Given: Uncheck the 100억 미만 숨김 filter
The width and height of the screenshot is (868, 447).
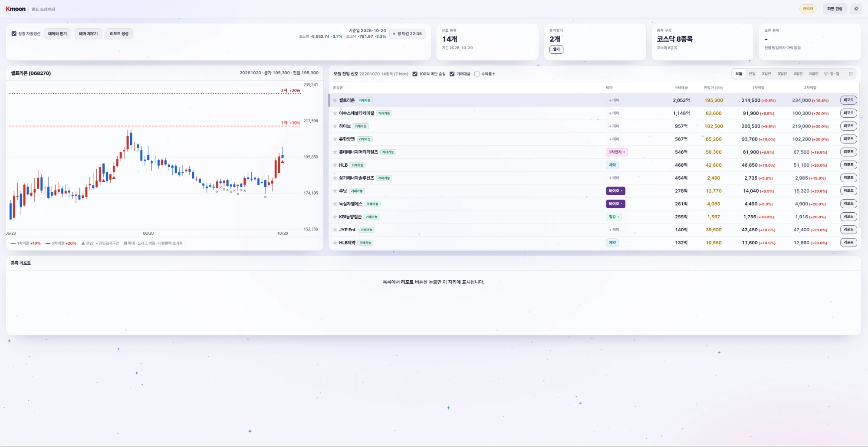Looking at the screenshot, I should pos(415,74).
